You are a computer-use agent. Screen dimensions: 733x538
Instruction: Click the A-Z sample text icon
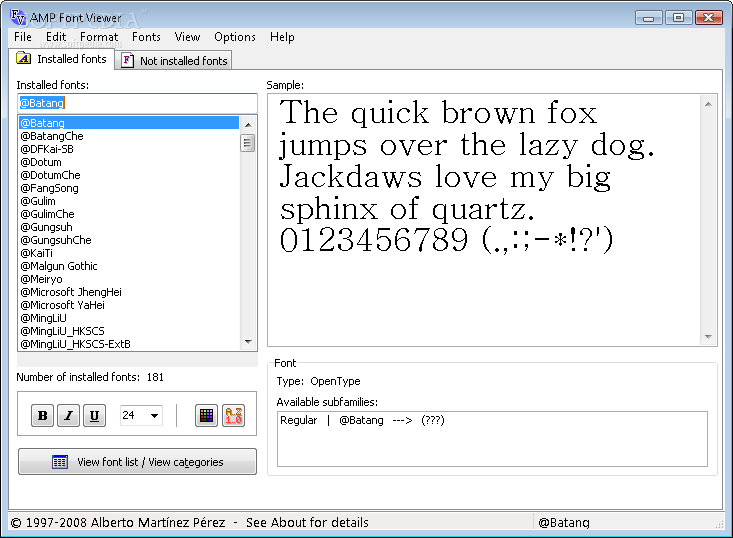[234, 416]
